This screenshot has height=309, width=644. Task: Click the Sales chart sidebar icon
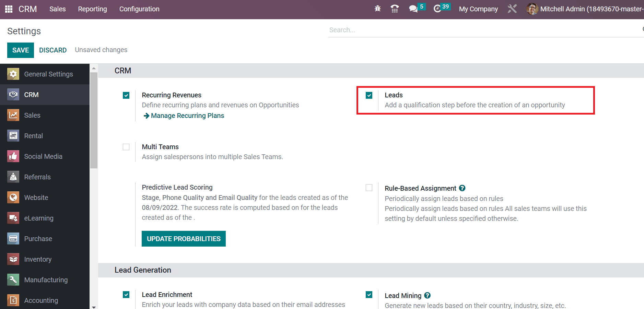[13, 115]
